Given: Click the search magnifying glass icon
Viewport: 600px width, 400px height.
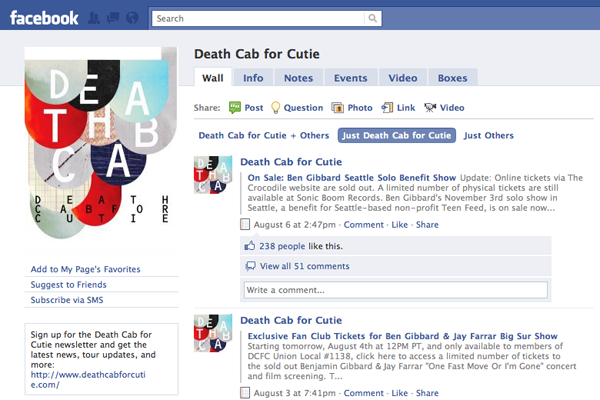Looking at the screenshot, I should [373, 18].
